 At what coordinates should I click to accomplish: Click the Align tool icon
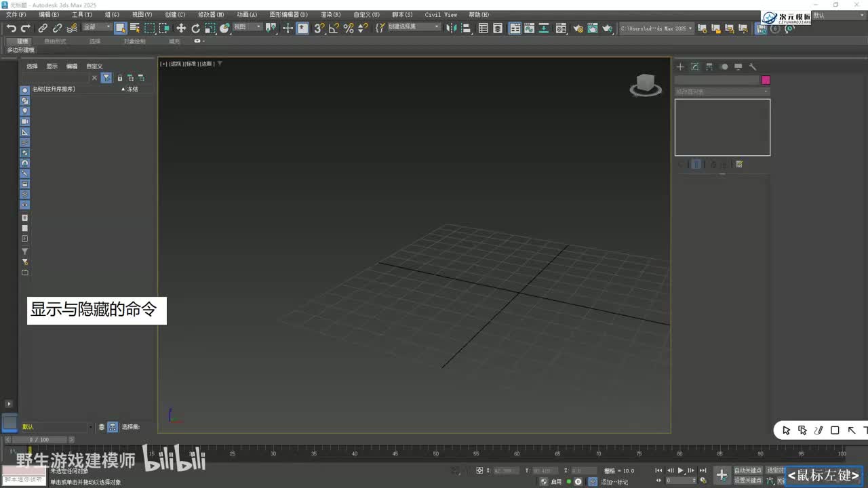tap(466, 28)
